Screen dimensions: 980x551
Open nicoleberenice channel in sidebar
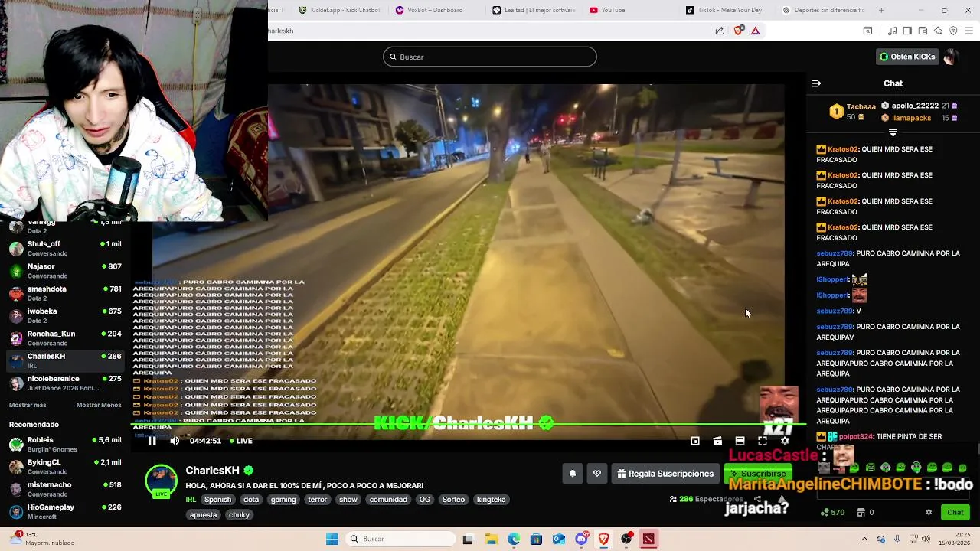point(65,383)
